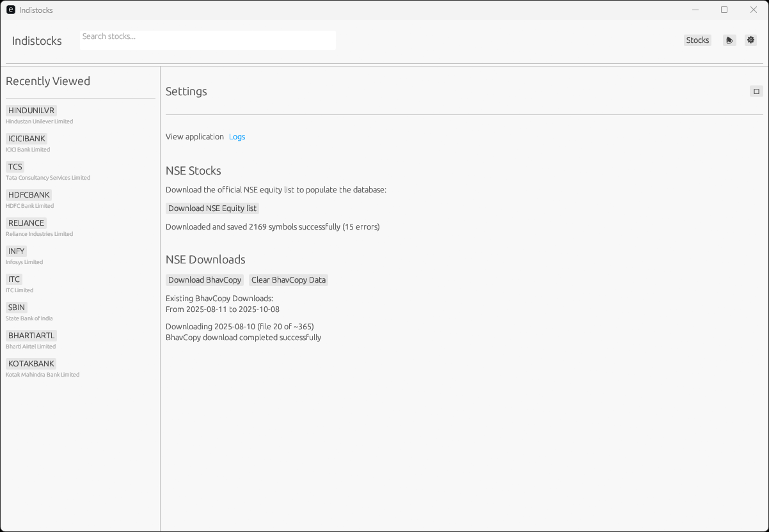Open ICICIBANK stock in sidebar
Viewport: 769px width, 532px height.
point(26,139)
